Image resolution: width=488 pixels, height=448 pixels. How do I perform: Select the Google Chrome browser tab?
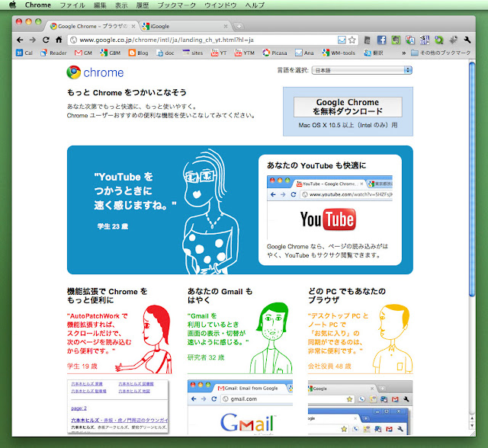tap(91, 27)
